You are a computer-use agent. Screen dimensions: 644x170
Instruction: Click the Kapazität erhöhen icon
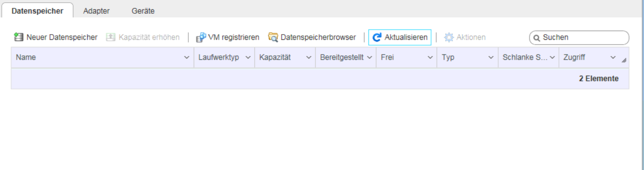click(x=110, y=38)
